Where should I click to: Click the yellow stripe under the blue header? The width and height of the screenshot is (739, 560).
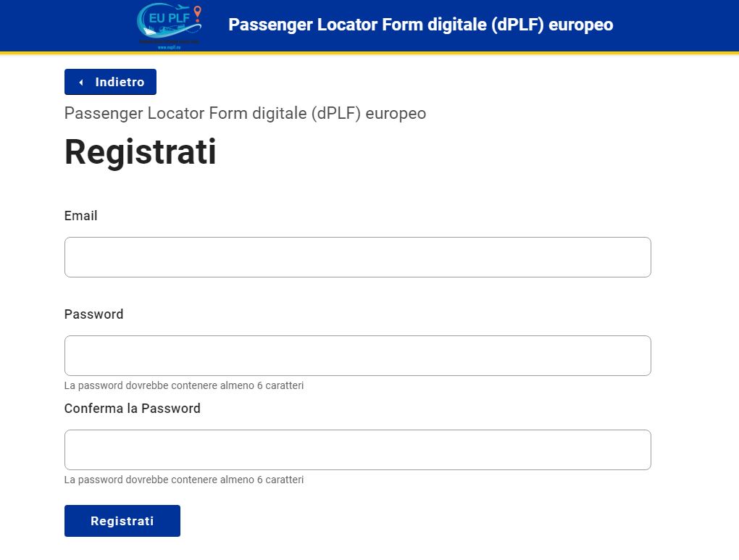point(369,53)
